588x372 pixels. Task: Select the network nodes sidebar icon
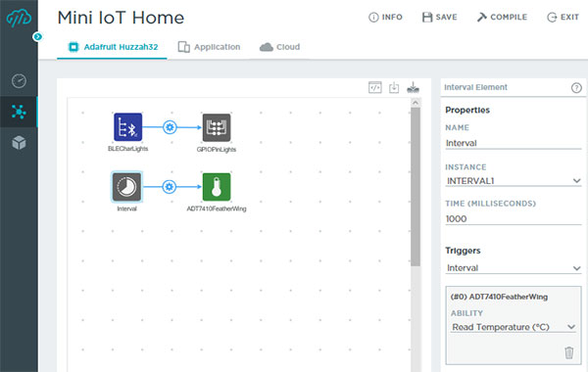pyautogui.click(x=19, y=112)
